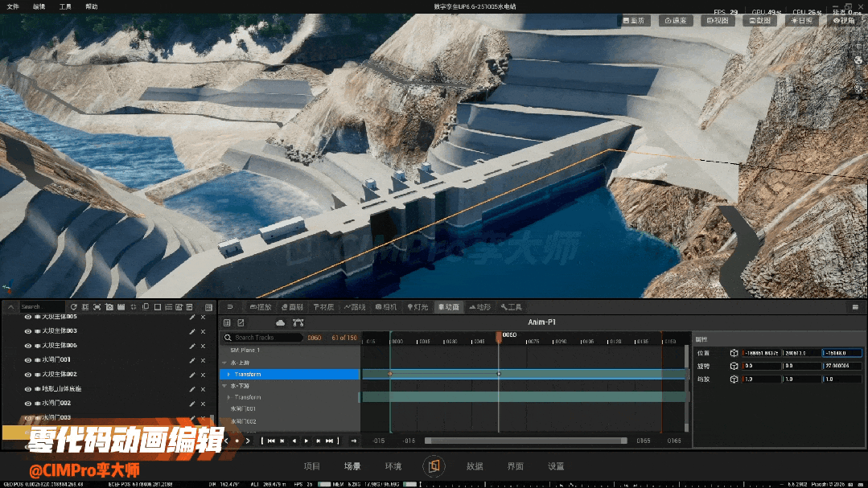Switch to the 地形 tab
This screenshot has width=868, height=488.
(x=480, y=307)
